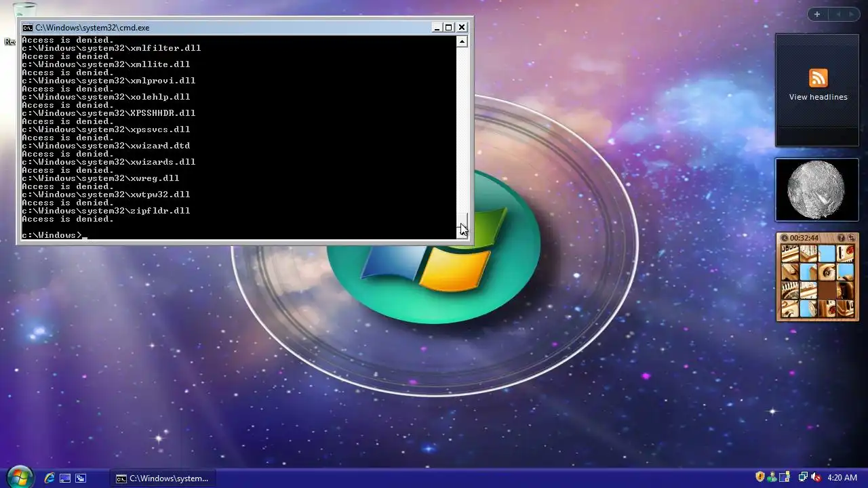Minimize the cmd.exe window
The image size is (868, 488).
[x=437, y=28]
